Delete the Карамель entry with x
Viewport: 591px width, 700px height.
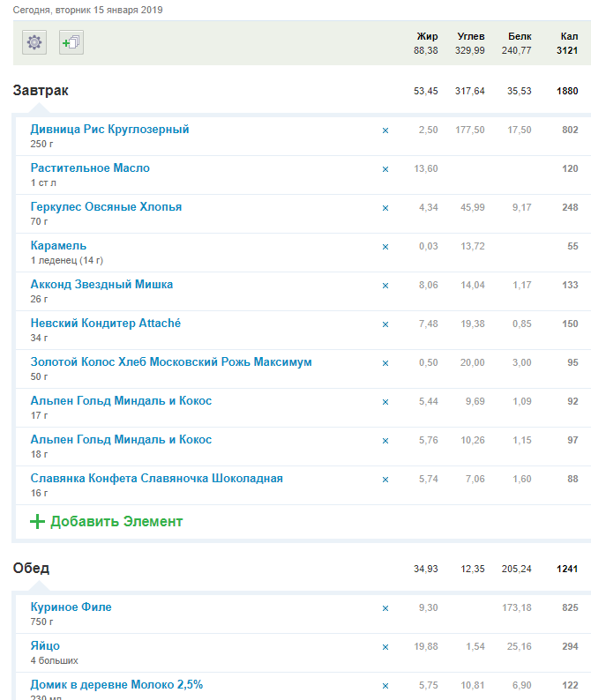[x=385, y=247]
